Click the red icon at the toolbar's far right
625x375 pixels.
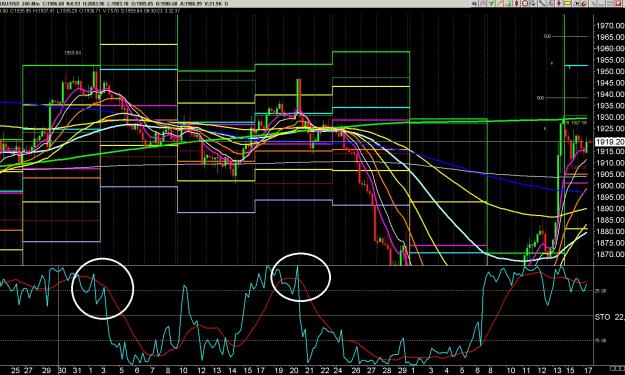click(618, 4)
